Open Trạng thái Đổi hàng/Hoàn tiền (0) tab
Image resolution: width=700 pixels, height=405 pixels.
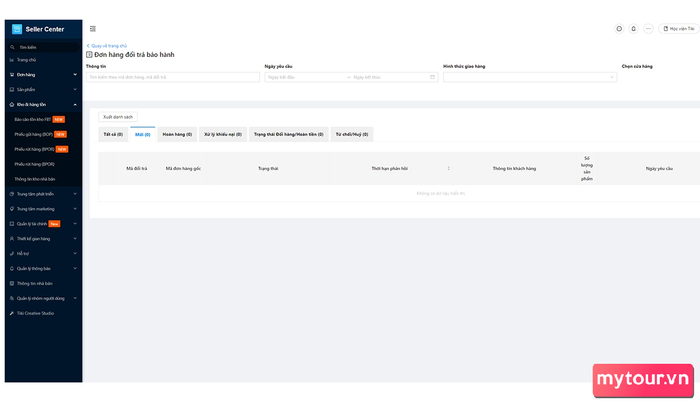point(289,134)
